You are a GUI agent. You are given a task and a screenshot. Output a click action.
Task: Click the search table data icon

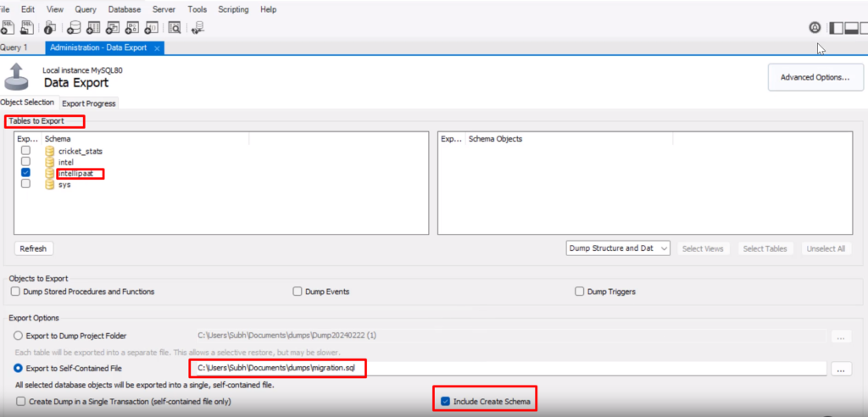[x=174, y=27]
